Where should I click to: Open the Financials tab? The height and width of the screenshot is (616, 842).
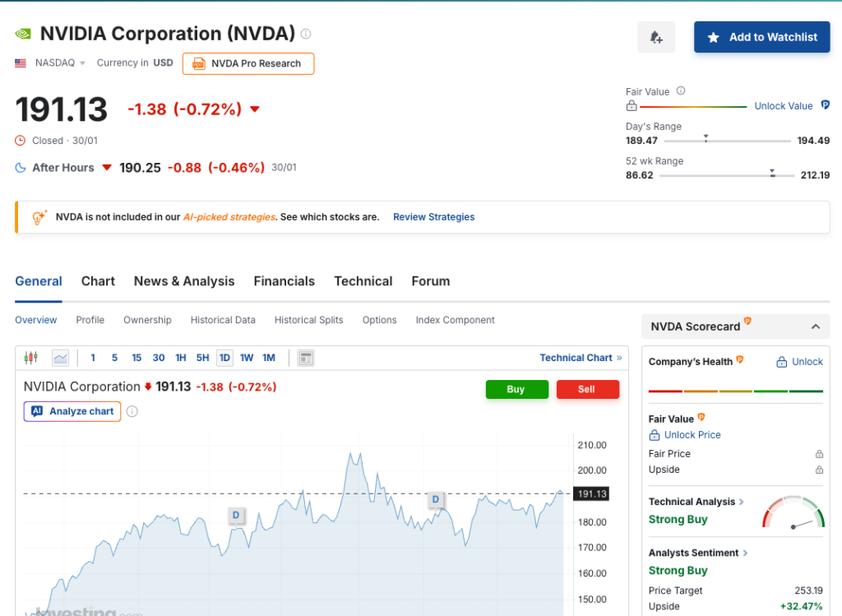click(284, 281)
